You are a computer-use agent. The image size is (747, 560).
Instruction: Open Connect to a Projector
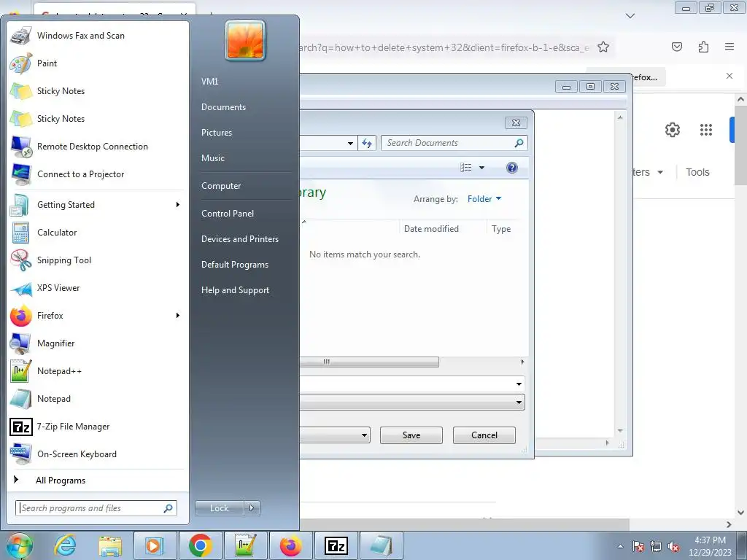point(98,174)
